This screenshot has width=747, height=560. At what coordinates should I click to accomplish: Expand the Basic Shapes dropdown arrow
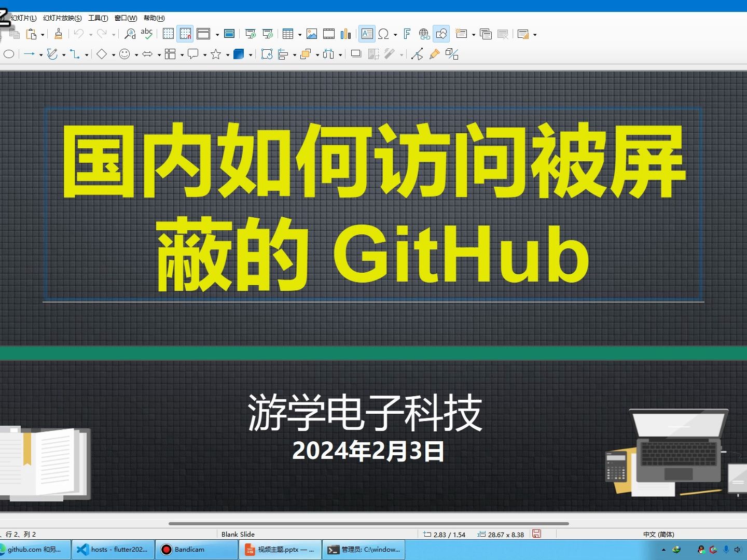113,54
